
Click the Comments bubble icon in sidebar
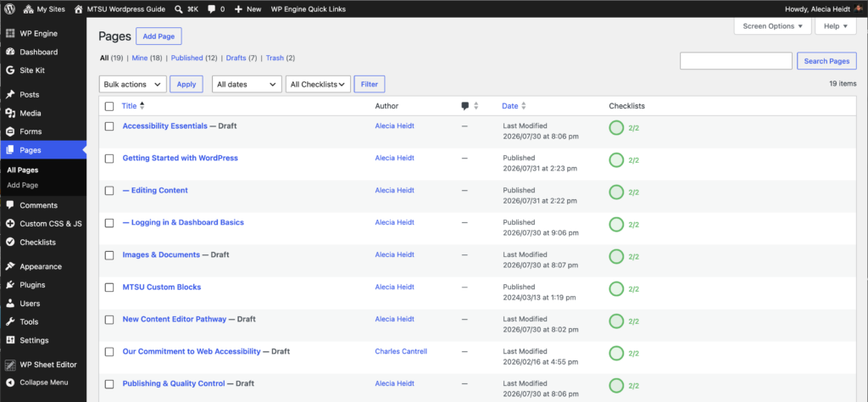click(x=10, y=205)
